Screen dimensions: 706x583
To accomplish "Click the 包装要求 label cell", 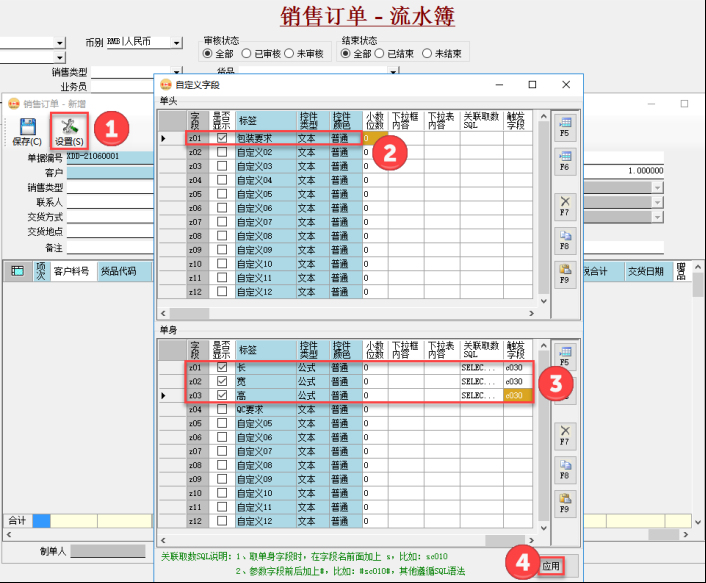I will (x=266, y=138).
